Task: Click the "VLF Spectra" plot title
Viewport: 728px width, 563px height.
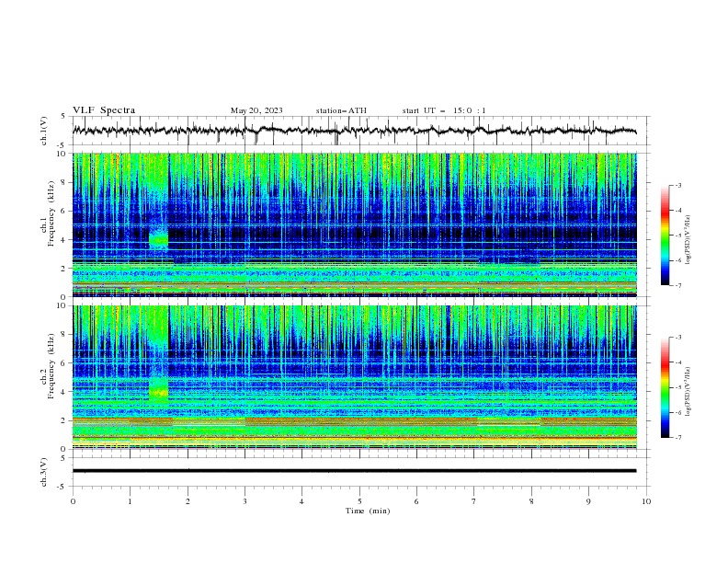Action: click(x=104, y=110)
